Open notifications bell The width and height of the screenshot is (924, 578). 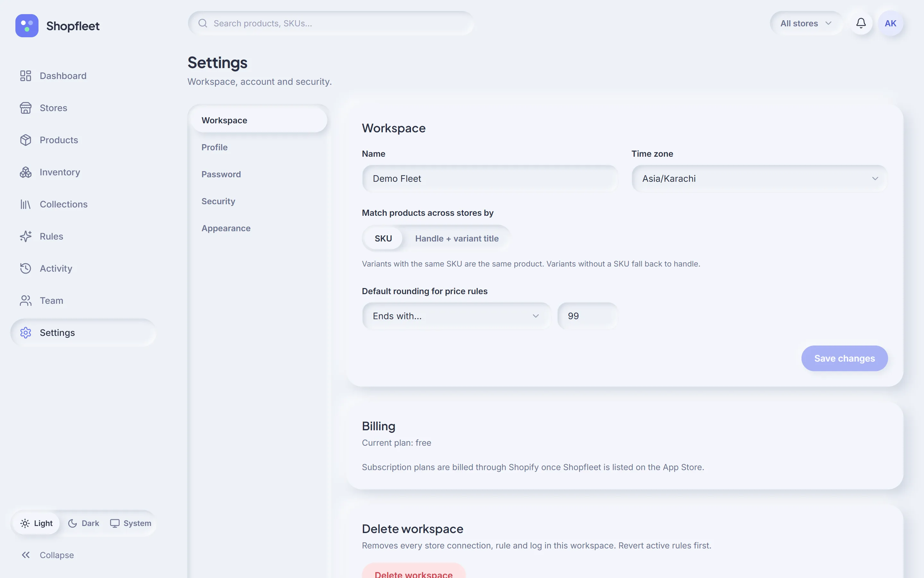[x=860, y=23]
